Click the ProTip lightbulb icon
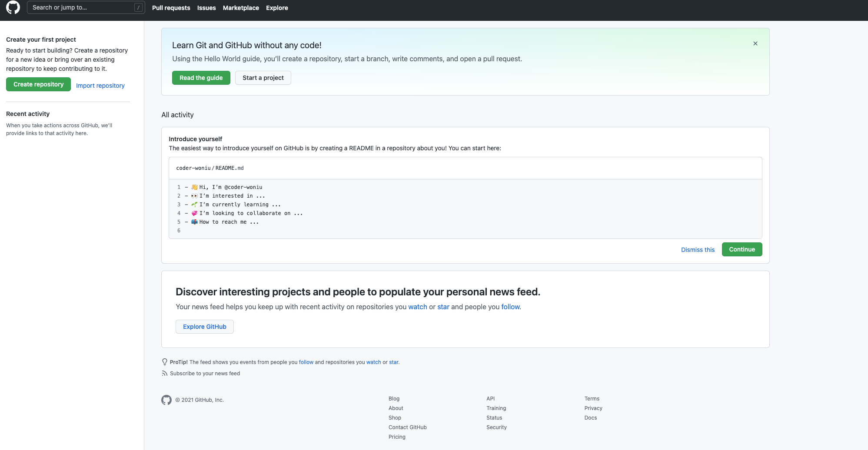Viewport: 868px width, 450px height. [165, 362]
